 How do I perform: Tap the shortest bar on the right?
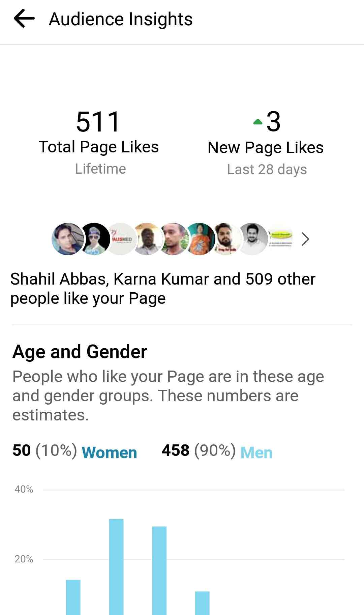202,603
